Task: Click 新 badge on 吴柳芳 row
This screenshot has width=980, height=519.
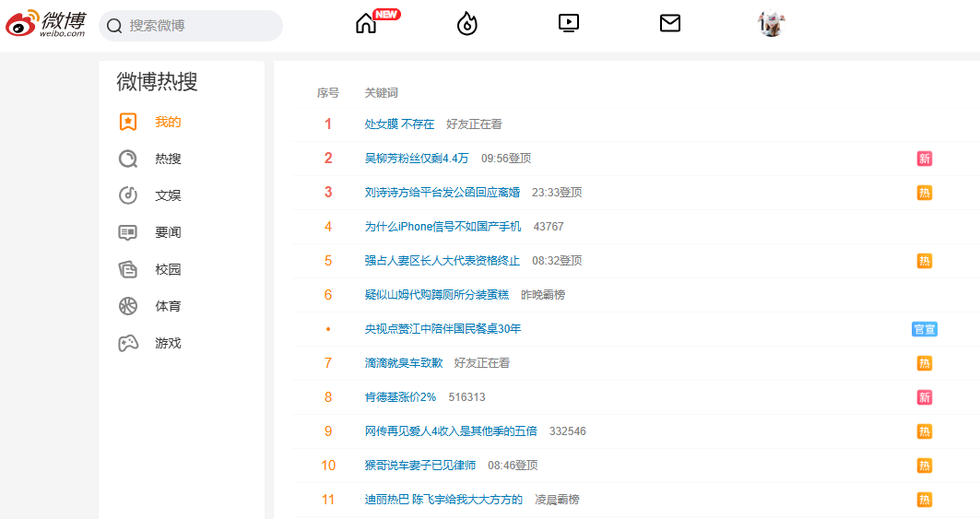Action: tap(925, 159)
